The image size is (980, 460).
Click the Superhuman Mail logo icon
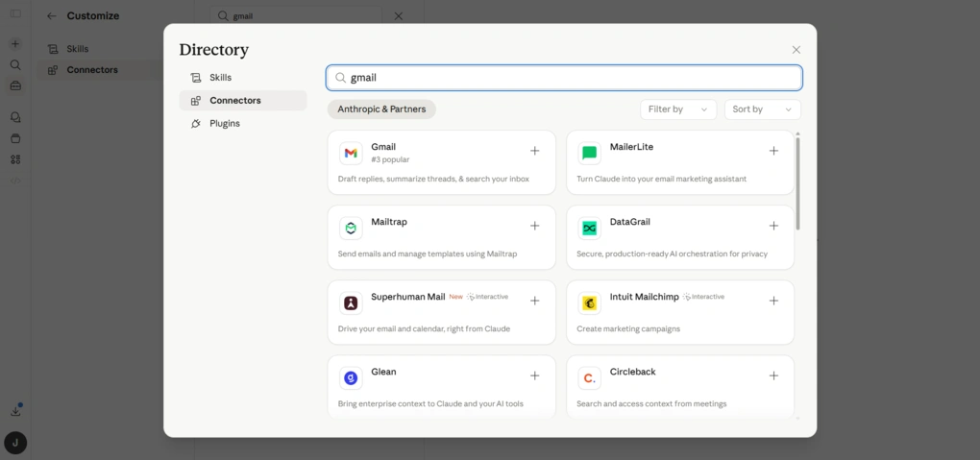tap(352, 303)
